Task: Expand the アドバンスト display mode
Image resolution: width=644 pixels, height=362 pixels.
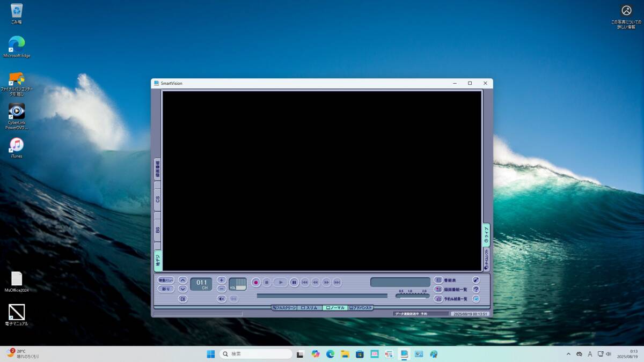Action: click(x=361, y=308)
